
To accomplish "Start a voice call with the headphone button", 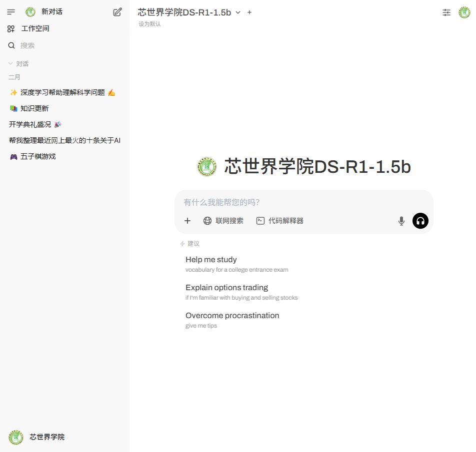I will [x=420, y=221].
